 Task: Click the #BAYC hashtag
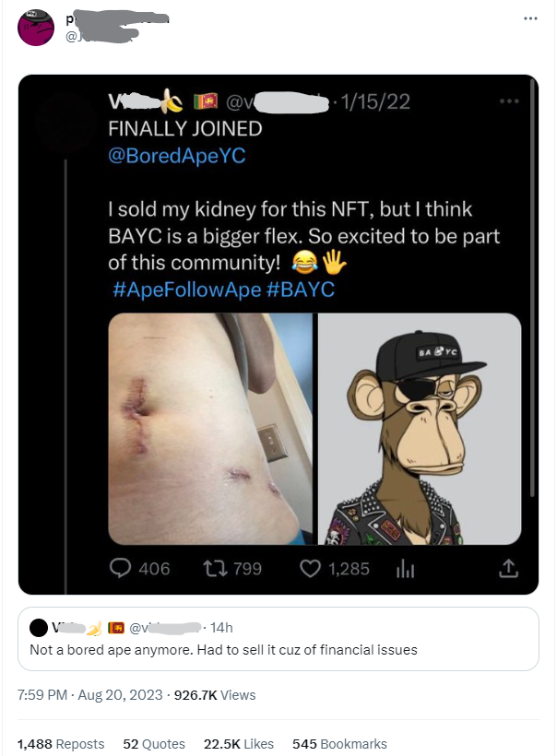click(301, 289)
